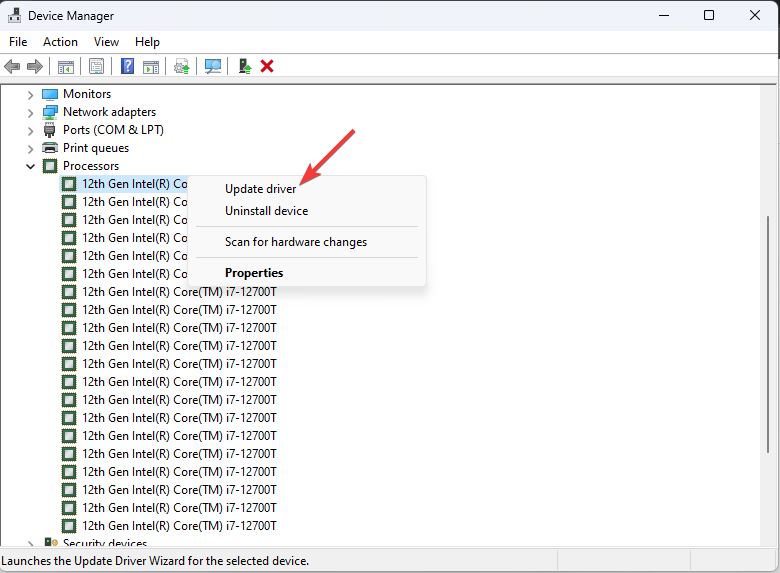Click the highlighted 12th Gen Intel processor entry
This screenshot has height=573, width=780.
pos(124,184)
